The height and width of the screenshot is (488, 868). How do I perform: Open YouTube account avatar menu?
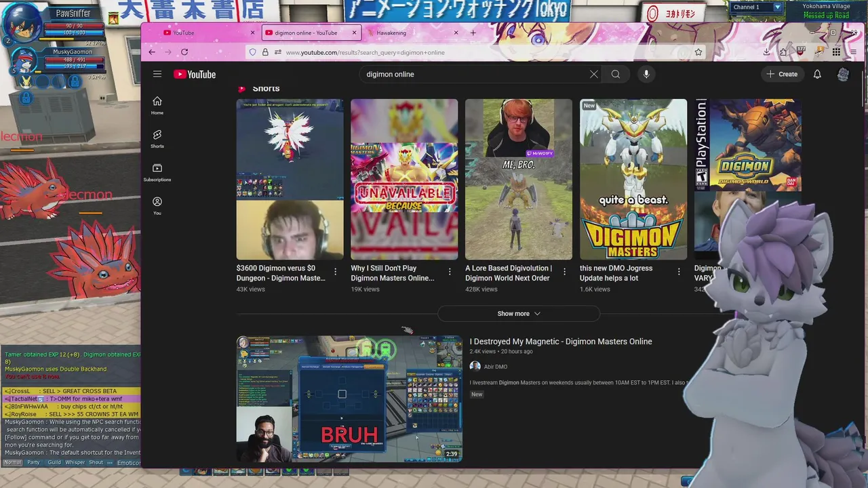point(843,74)
